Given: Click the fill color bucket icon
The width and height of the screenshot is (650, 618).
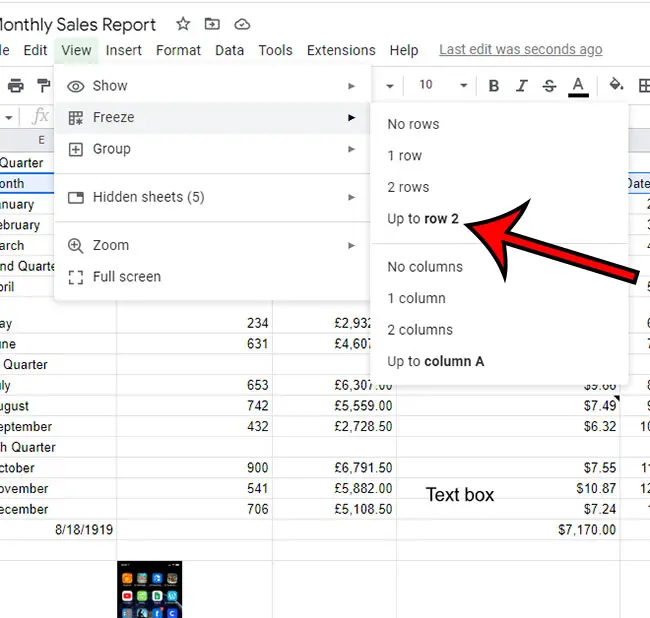Looking at the screenshot, I should 616,86.
